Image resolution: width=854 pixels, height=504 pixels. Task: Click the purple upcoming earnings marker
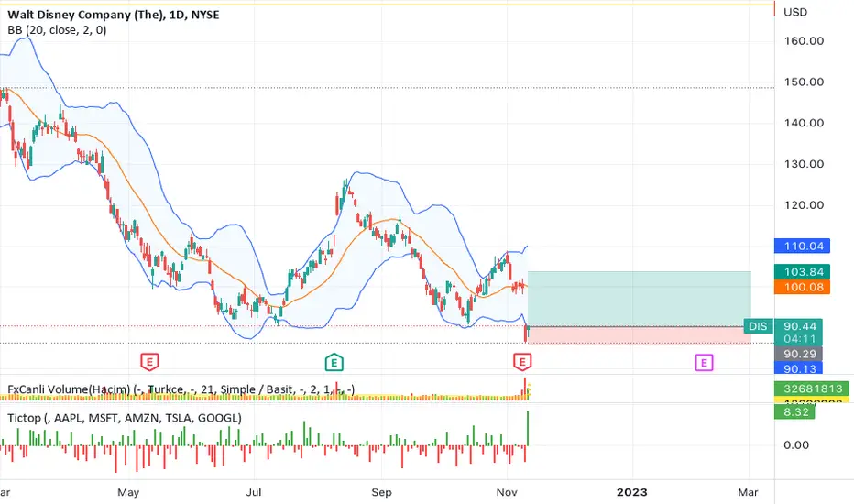[x=704, y=362]
